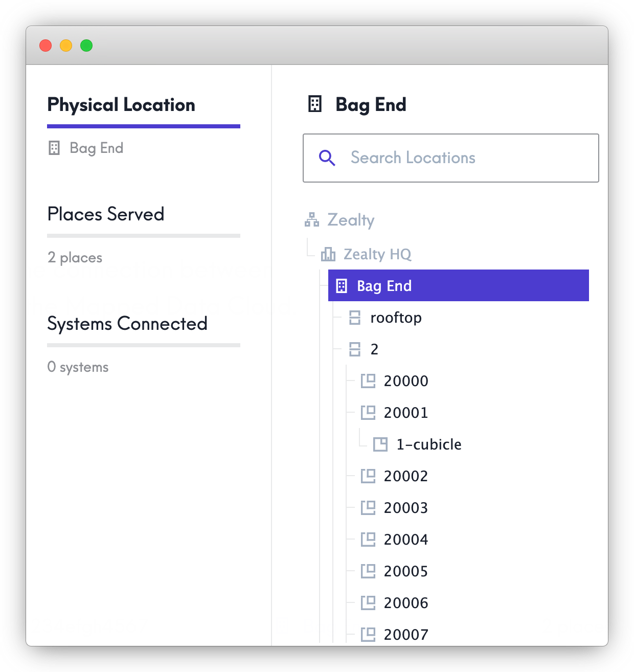The image size is (634, 672).
Task: Select the highlighted Bag End tree row
Action: pos(459,285)
